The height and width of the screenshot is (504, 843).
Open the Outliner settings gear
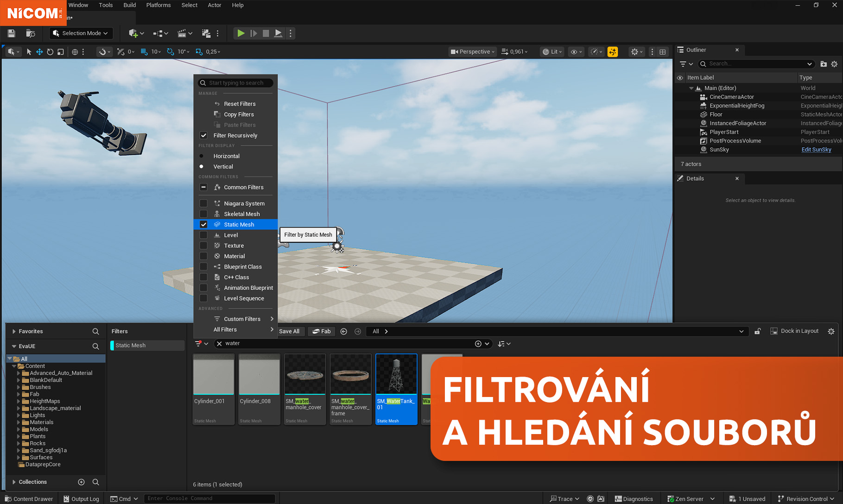pyautogui.click(x=834, y=64)
